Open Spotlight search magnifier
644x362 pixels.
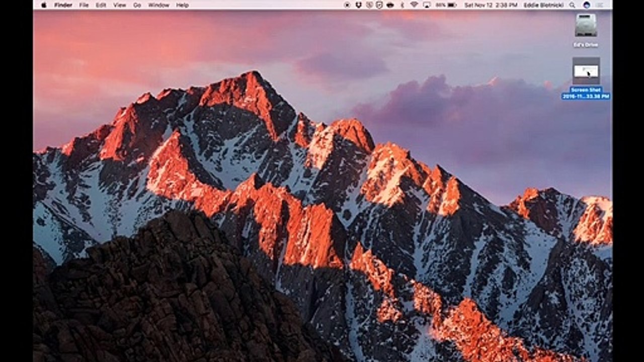click(x=572, y=5)
